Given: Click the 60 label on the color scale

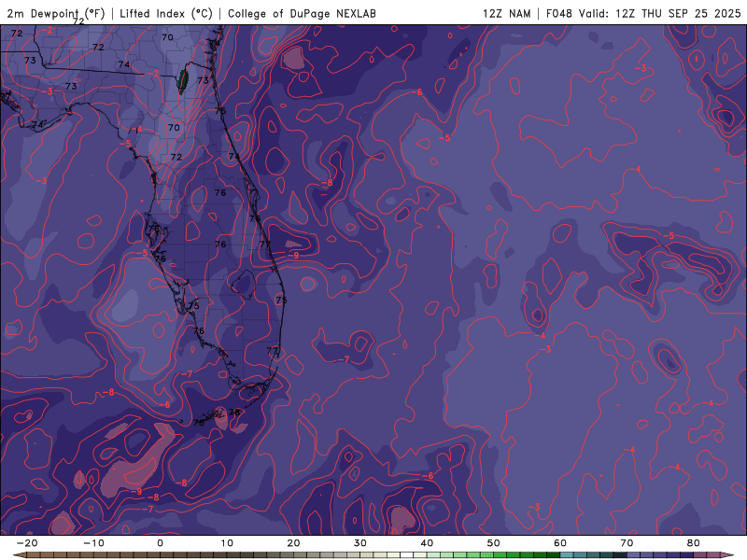Looking at the screenshot, I should click(x=560, y=543).
